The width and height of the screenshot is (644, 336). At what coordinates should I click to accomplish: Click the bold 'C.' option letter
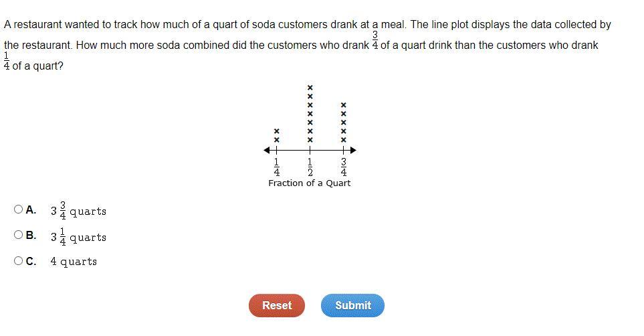(31, 261)
